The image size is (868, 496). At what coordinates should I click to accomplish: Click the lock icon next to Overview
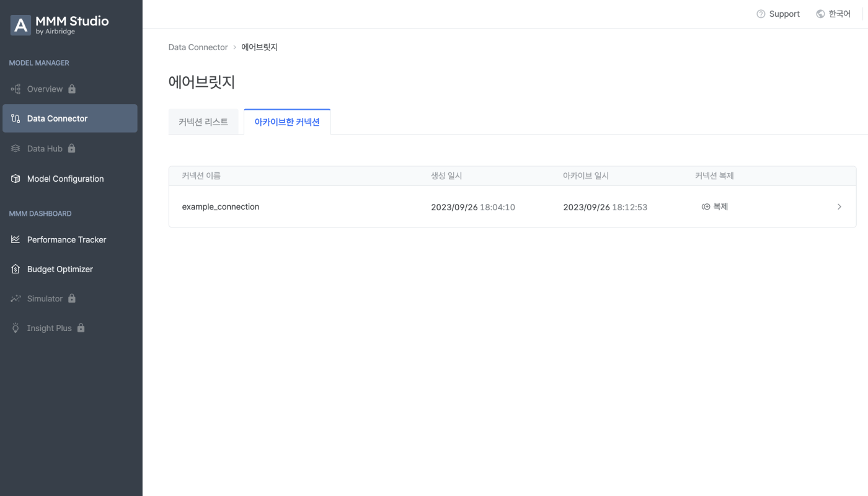pos(72,89)
